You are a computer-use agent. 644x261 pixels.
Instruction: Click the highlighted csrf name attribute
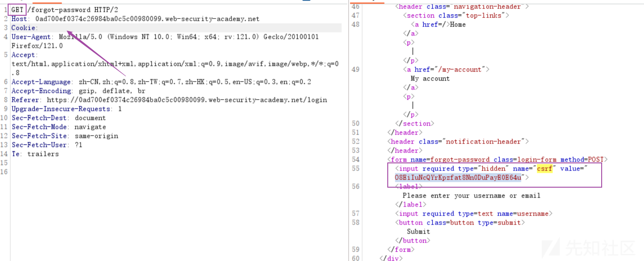[x=544, y=168]
